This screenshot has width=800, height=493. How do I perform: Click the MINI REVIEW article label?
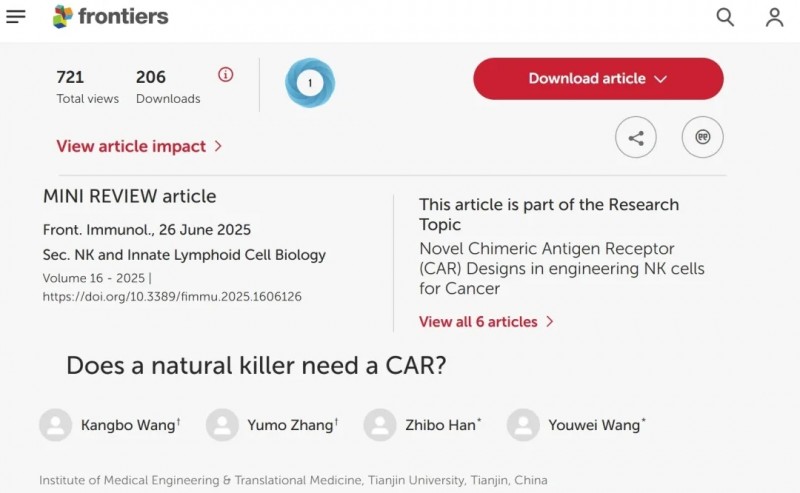point(130,196)
